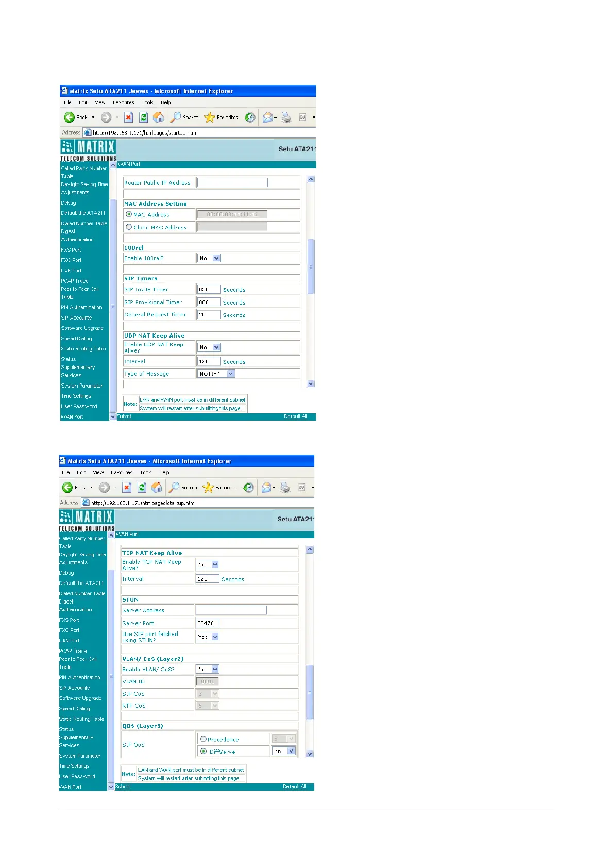Click the Matrix logo in the upper window

point(88,151)
